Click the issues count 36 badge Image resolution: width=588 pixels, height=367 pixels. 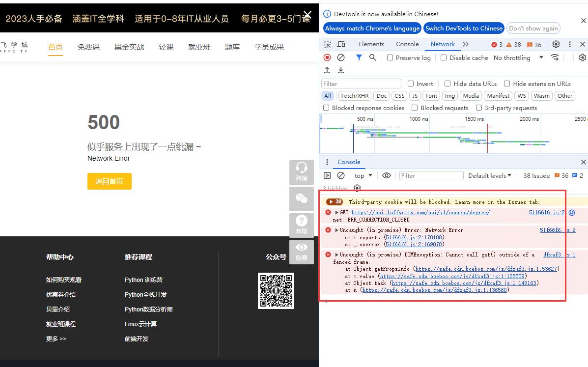tap(534, 45)
